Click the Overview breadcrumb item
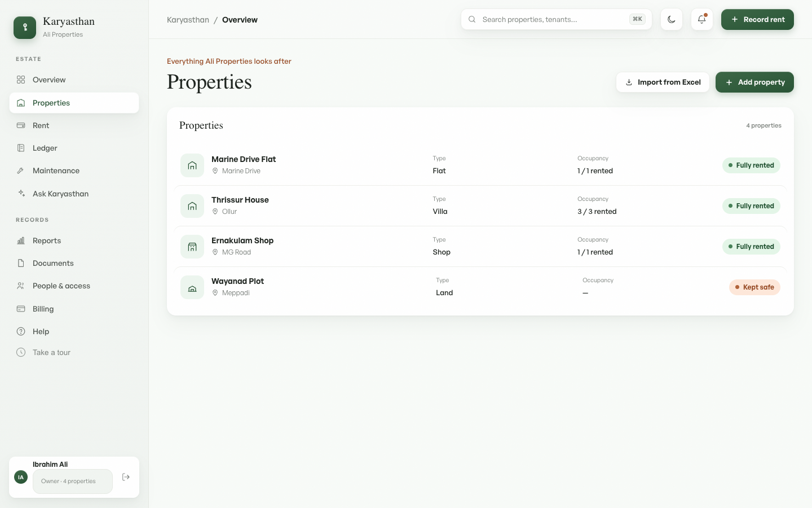This screenshot has width=812, height=508. 240,20
